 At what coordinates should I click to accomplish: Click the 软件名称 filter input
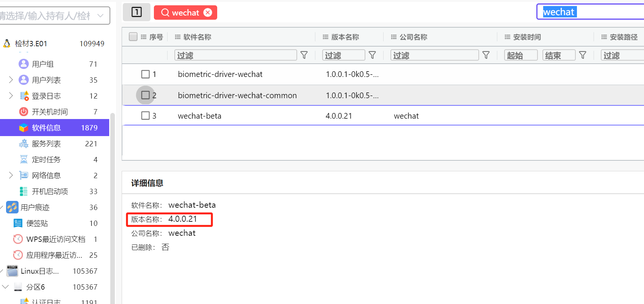point(236,55)
